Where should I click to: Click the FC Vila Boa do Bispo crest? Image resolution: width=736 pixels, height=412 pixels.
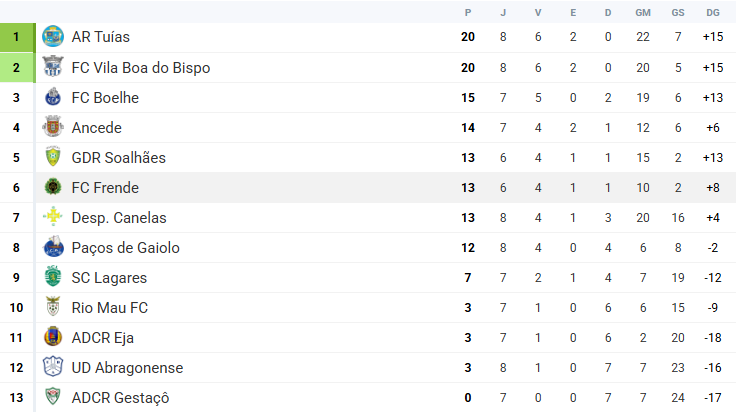click(53, 68)
